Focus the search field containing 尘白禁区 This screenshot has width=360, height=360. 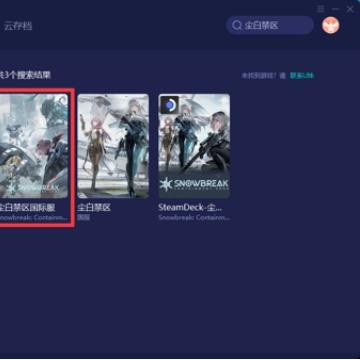pos(270,25)
